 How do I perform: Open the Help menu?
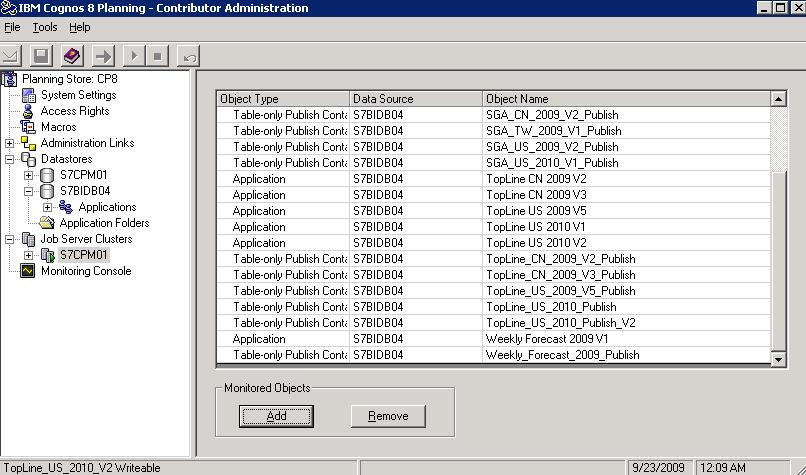tap(80, 27)
